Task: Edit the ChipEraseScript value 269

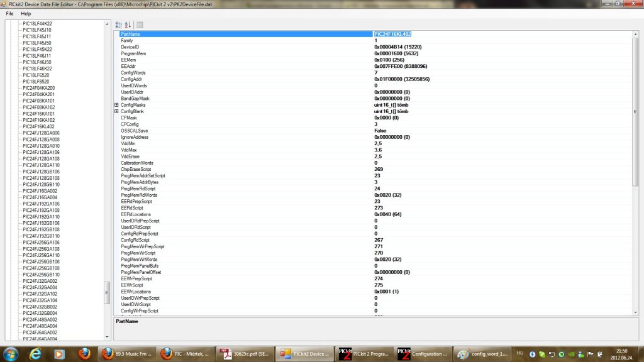Action: click(378, 169)
